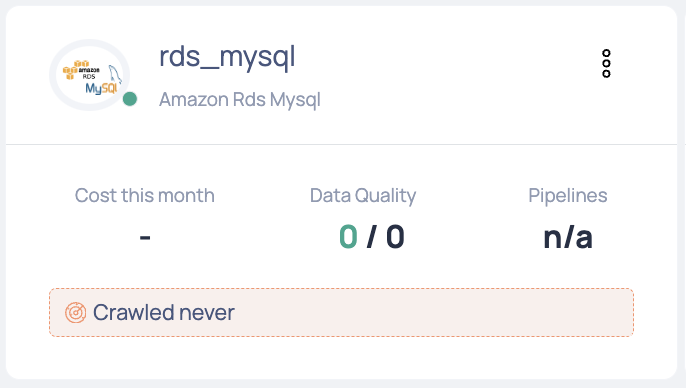Click the orange AWS cubes in the logo

72,70
